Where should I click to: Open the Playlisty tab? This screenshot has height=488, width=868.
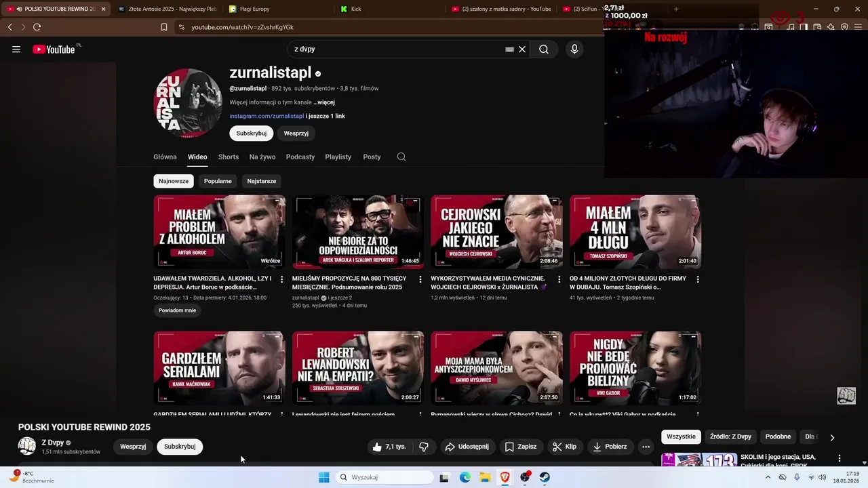click(338, 157)
